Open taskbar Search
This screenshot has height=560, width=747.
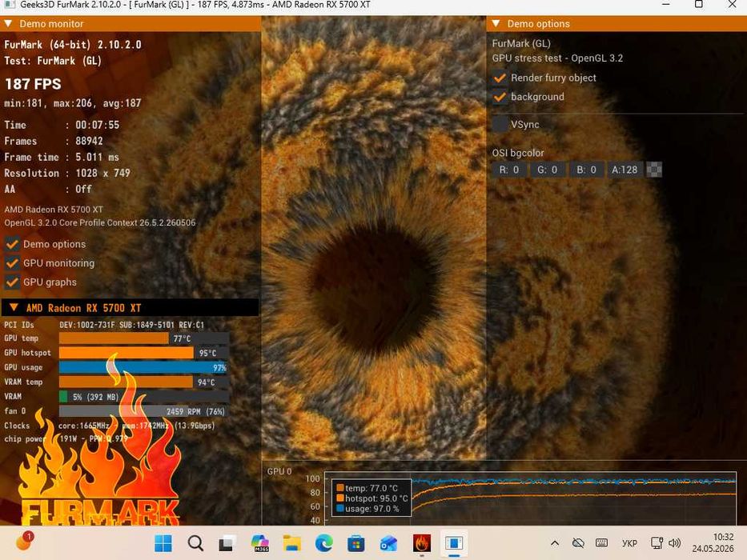pyautogui.click(x=195, y=543)
